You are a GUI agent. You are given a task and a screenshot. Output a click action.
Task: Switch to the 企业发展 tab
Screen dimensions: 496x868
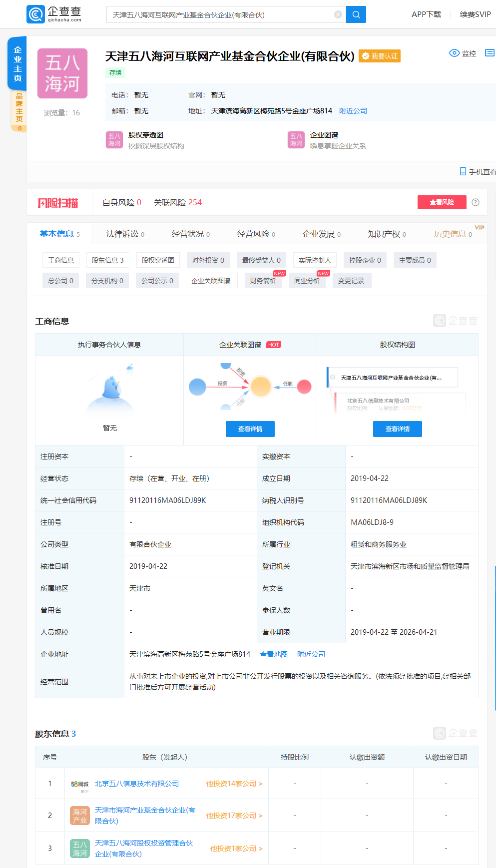(x=322, y=234)
